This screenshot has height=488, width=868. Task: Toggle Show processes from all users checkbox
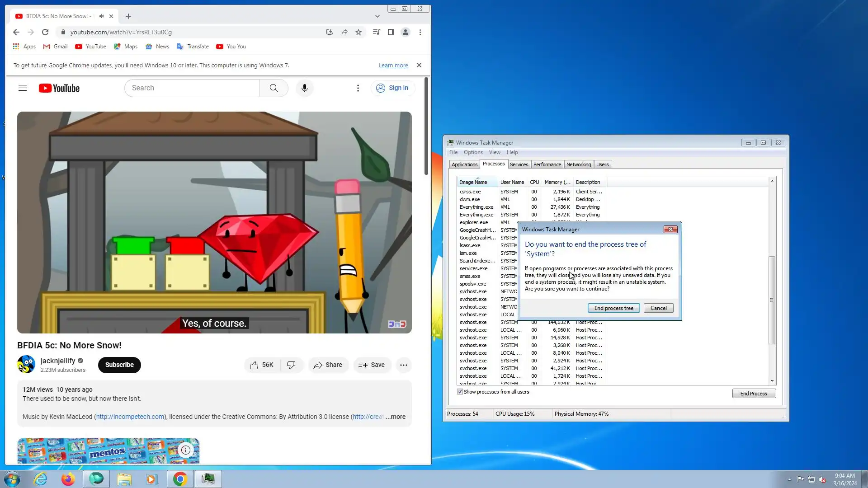pos(460,392)
